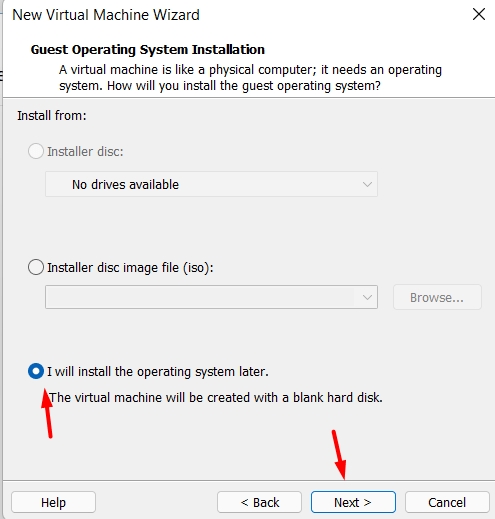
Task: Choose the Installer disc image file (iso) radio
Action: (36, 267)
